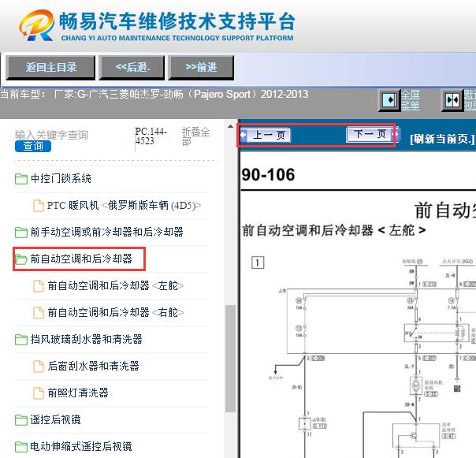Open 前自动空调和后冷却器 <右舵> document

[x=116, y=312]
